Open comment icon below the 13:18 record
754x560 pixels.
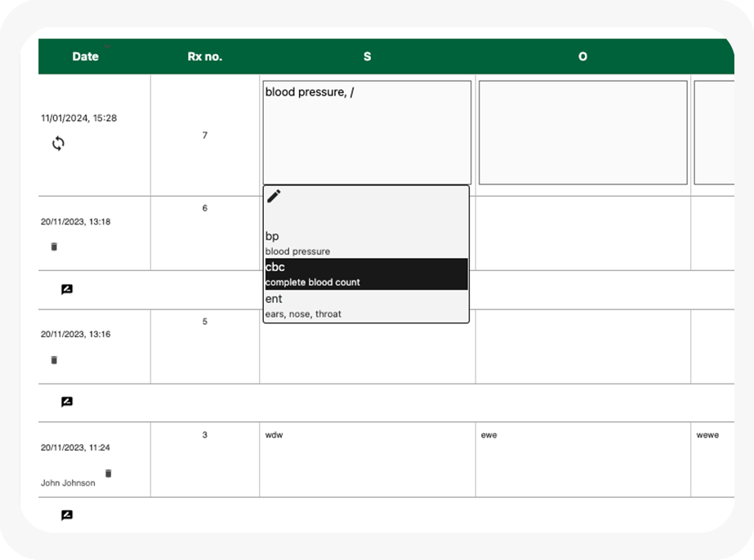point(67,289)
